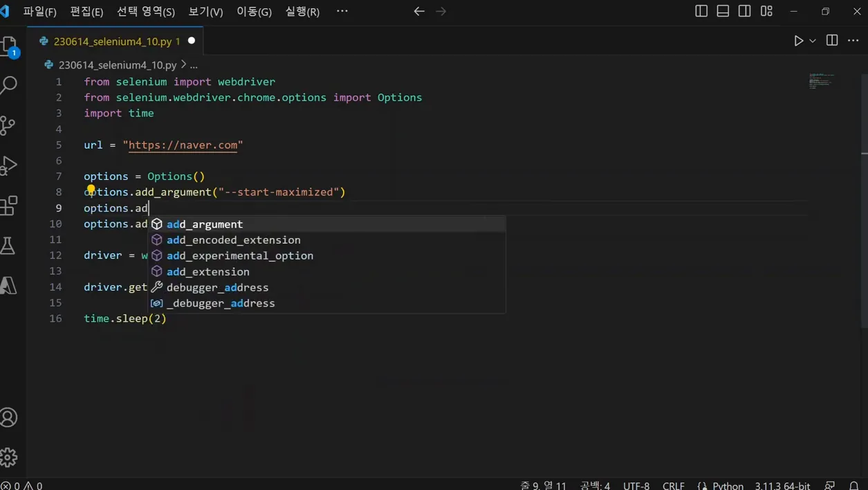
Task: Open the 실행(R) menu
Action: [x=302, y=12]
